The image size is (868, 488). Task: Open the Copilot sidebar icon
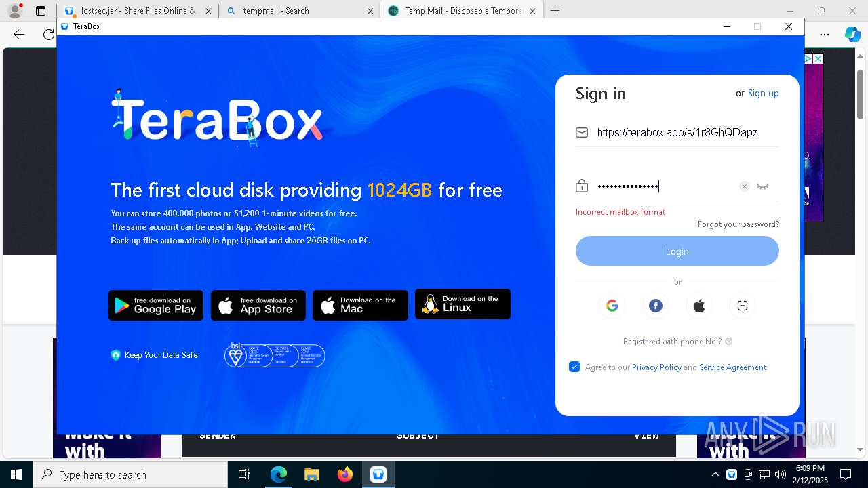pyautogui.click(x=852, y=35)
